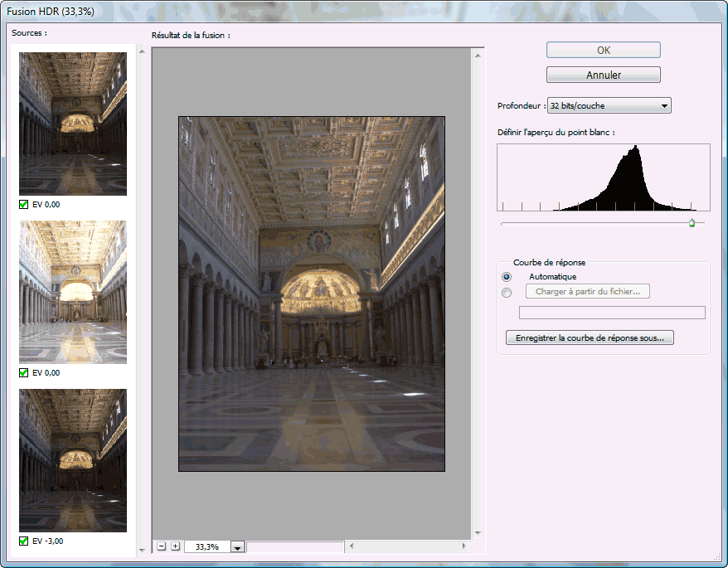Select the load-from-file radio button
Screen dimensions: 728x568
[x=507, y=292]
